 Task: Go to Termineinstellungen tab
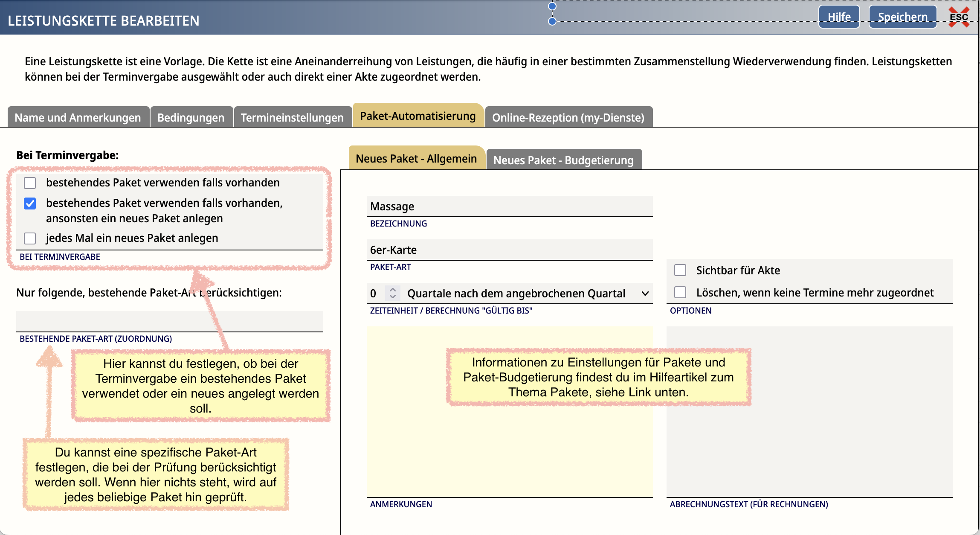(x=292, y=117)
